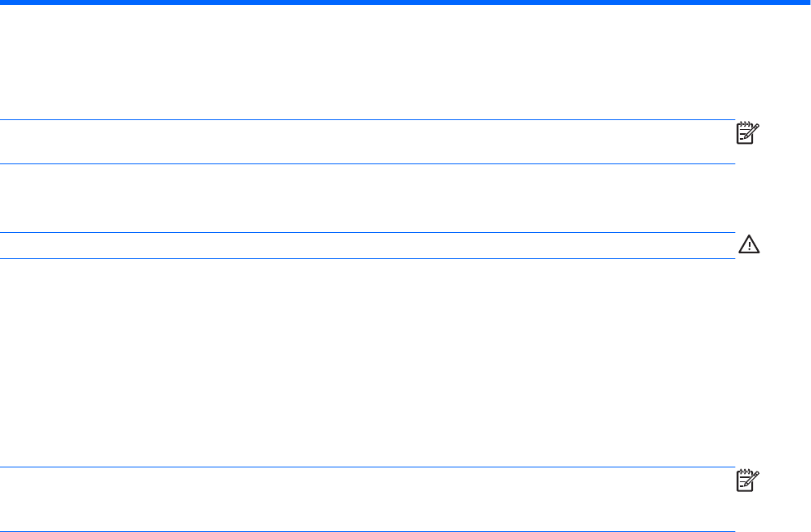The height and width of the screenshot is (532, 811).
Task: Click the rule directly above the caution box
Action: 368,233
